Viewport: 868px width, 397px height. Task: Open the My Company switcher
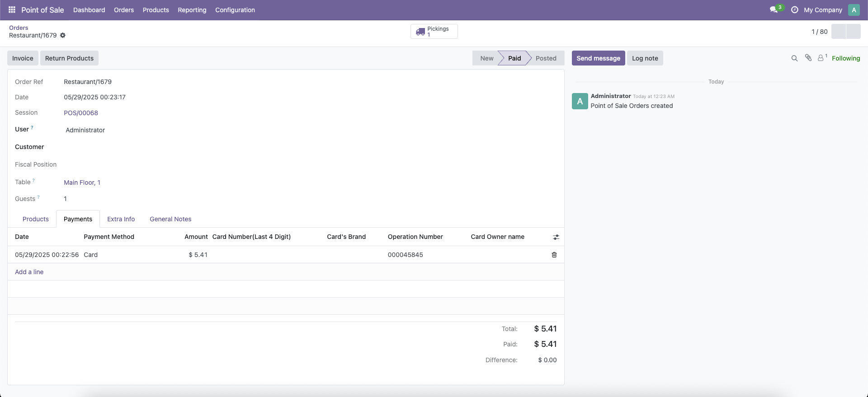[x=823, y=10]
